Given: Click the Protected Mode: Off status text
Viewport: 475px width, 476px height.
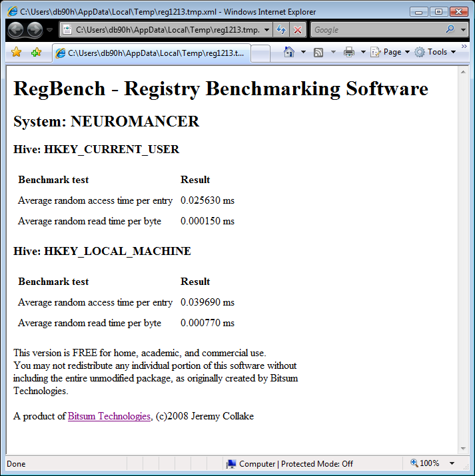Looking at the screenshot, I should click(316, 464).
